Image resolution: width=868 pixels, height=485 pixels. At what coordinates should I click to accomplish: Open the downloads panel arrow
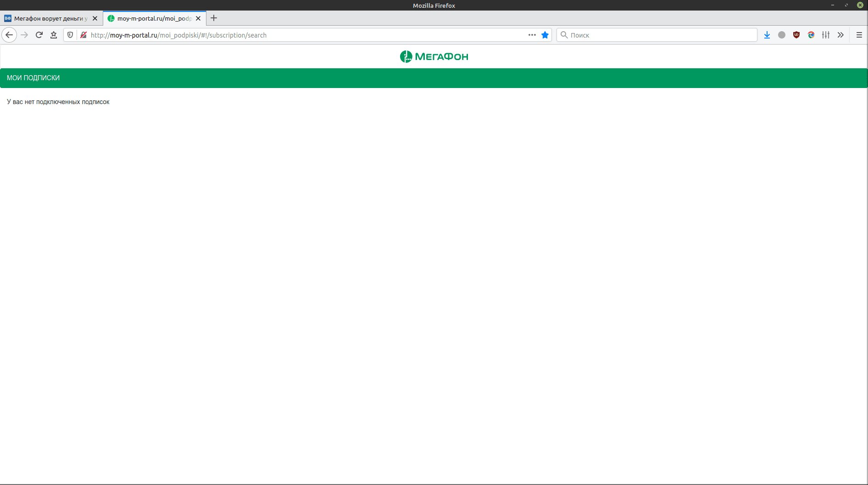[767, 35]
